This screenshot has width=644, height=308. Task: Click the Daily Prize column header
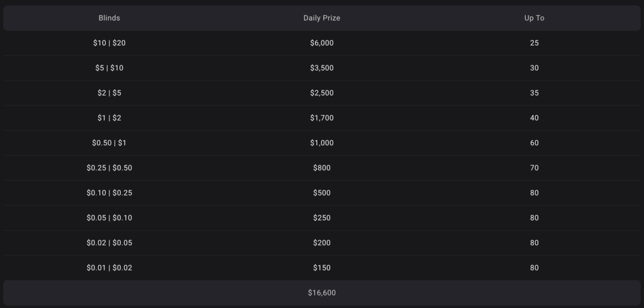coord(321,18)
